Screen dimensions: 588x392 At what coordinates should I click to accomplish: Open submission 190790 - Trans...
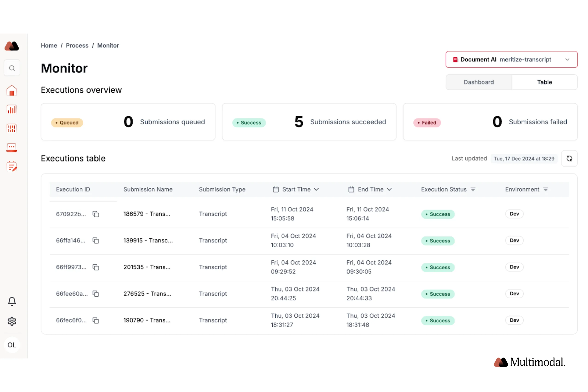pos(147,320)
